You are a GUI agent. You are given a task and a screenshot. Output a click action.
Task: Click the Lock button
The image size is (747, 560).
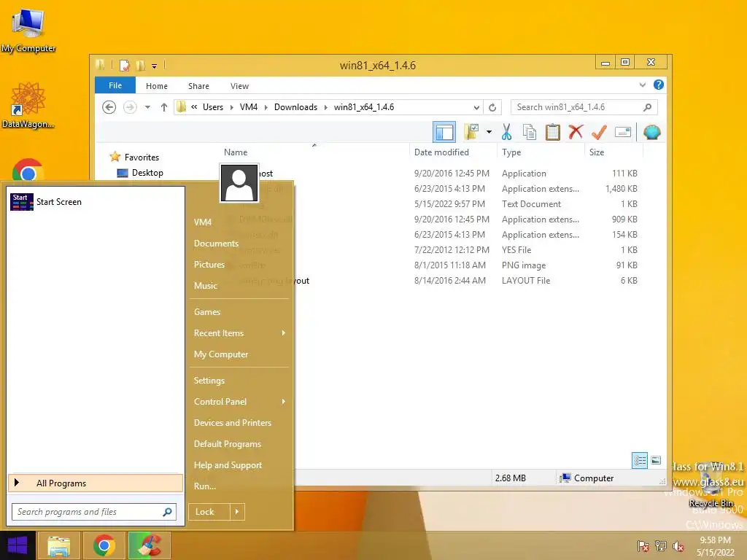[209, 512]
